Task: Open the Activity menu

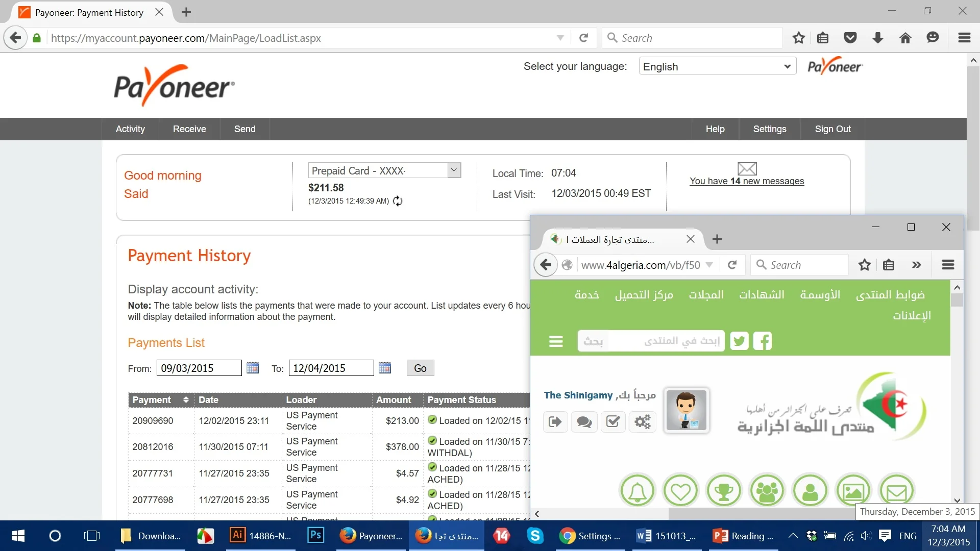Action: click(x=130, y=129)
